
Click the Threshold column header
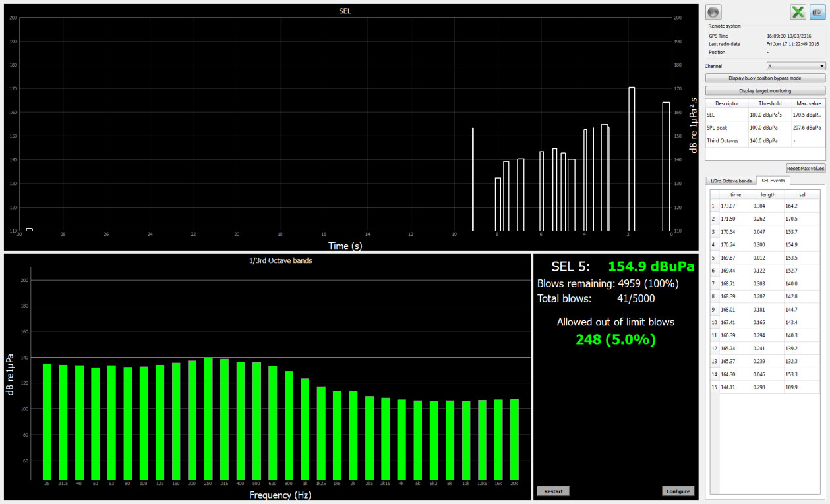pos(769,103)
